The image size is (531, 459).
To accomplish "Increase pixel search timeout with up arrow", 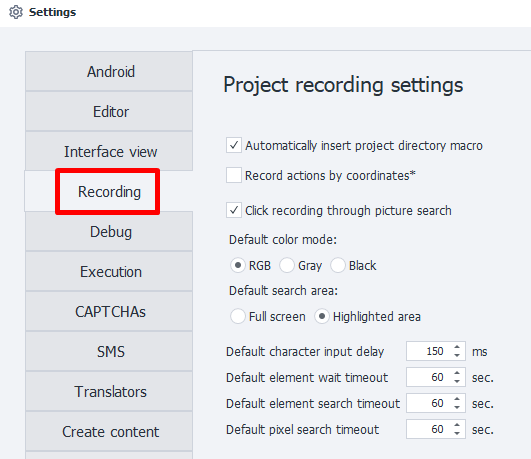I will tap(457, 425).
